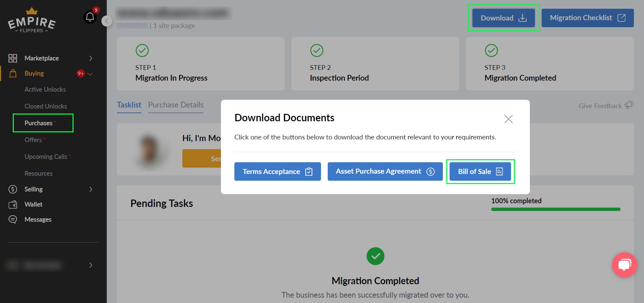Collapse the sidebar with arrow button
Screen dimensions: 644x303
[107, 21]
